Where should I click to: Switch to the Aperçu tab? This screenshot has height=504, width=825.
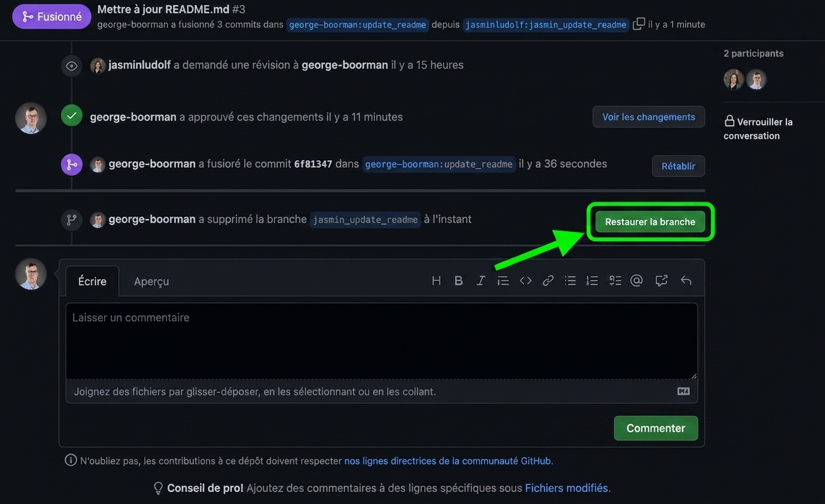click(x=151, y=282)
